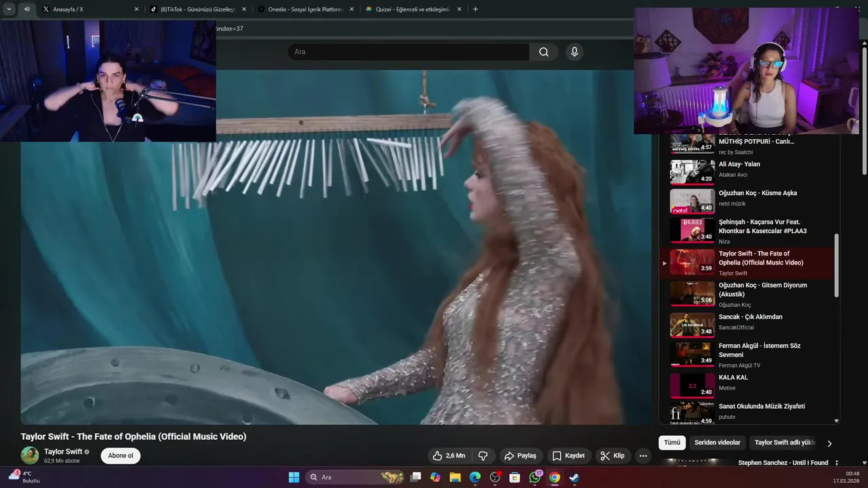Close the Quizei tab
The width and height of the screenshot is (868, 488).
pyautogui.click(x=459, y=9)
